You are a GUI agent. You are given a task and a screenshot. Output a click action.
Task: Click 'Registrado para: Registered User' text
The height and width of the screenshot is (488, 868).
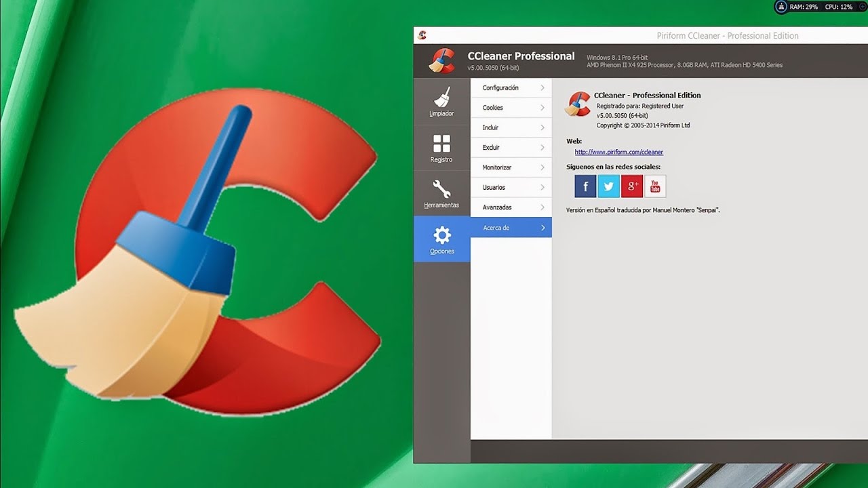(640, 106)
